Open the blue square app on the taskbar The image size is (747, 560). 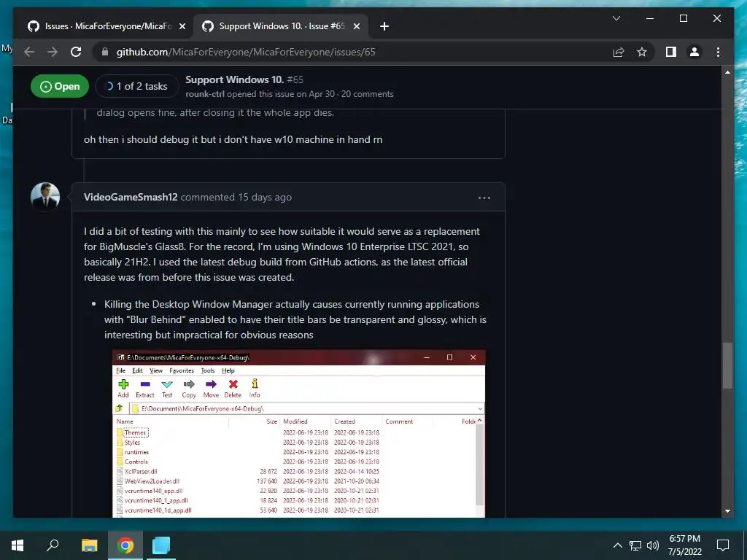(161, 545)
